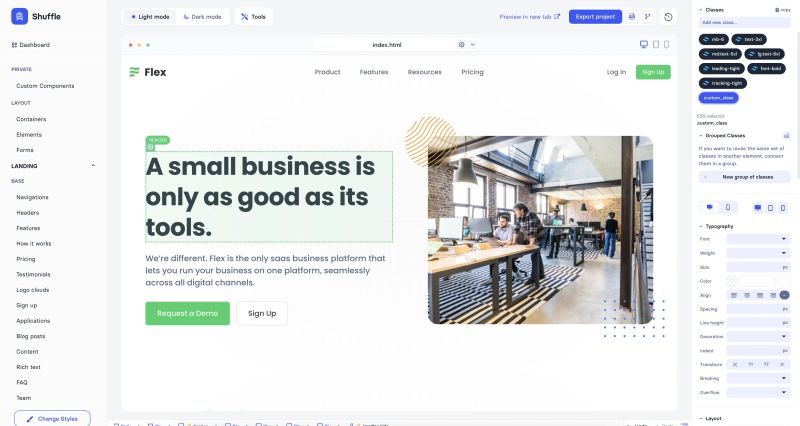Collapse the LANDING section chevron
The height and width of the screenshot is (426, 800).
[93, 166]
